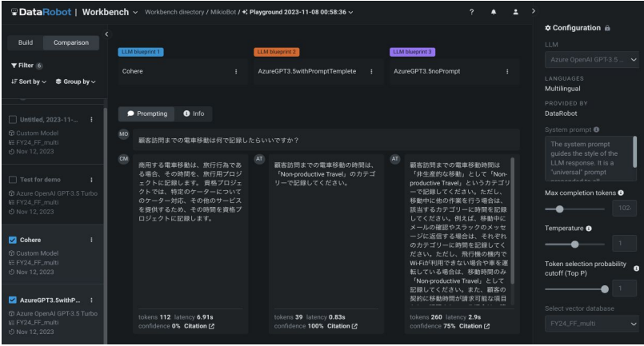644x346 pixels.
Task: Adjust the Temperature slider handle
Action: pyautogui.click(x=575, y=245)
